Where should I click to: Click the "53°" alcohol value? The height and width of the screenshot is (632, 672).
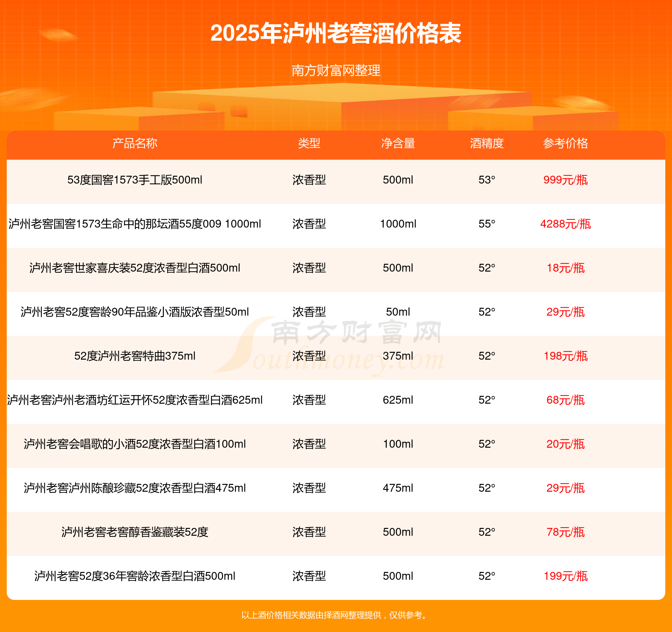pos(487,180)
